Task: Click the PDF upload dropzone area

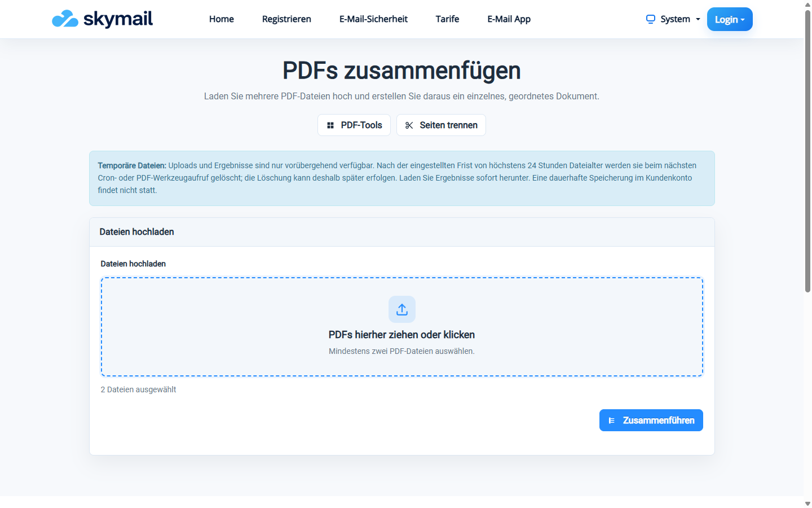Action: 402,327
